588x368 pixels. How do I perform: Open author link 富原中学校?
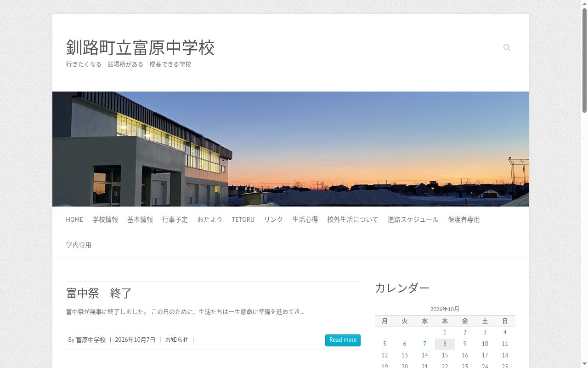91,340
